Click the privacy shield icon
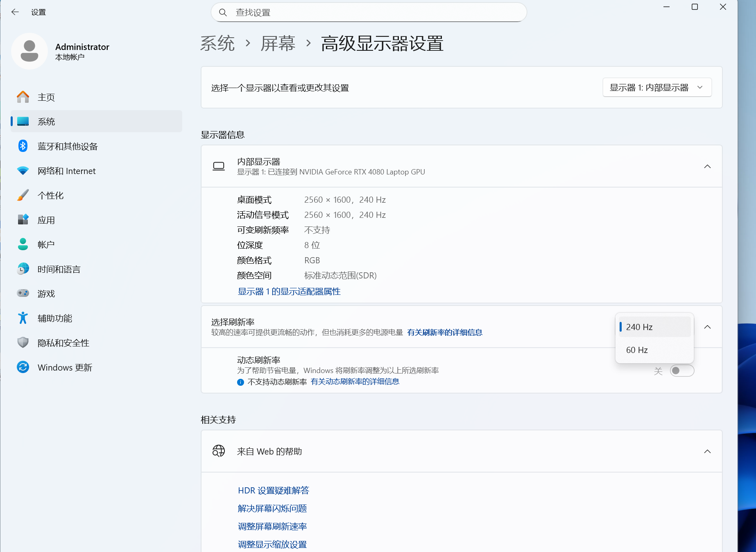The width and height of the screenshot is (756, 552). pos(23,343)
